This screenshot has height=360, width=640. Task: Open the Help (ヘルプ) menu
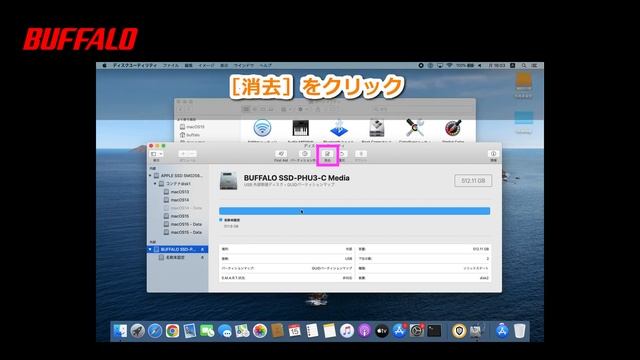click(265, 65)
